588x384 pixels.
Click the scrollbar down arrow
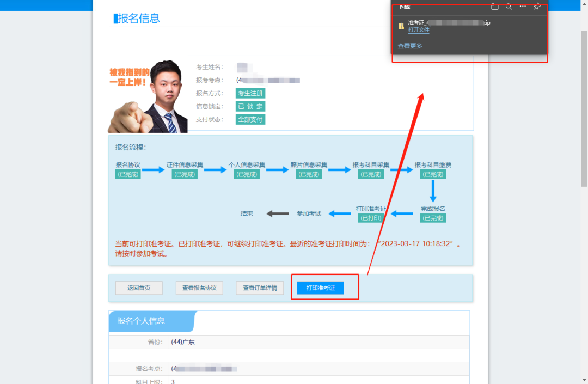click(584, 379)
